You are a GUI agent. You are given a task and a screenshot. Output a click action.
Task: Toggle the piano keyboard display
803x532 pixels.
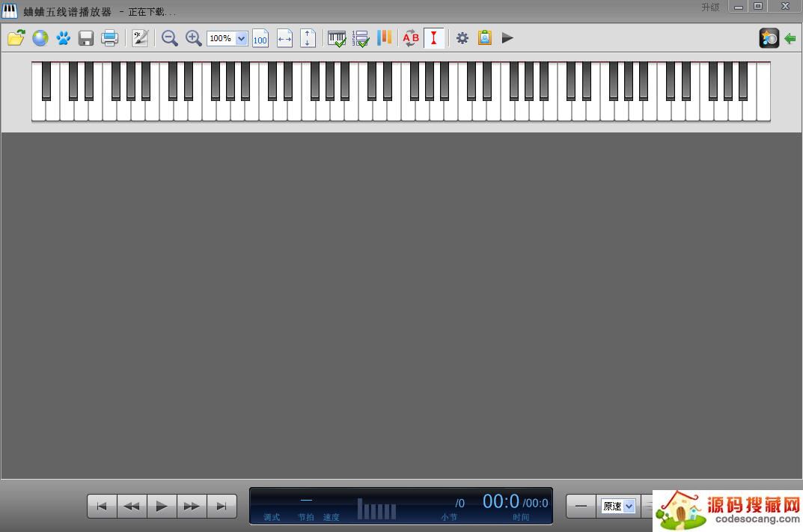click(x=337, y=38)
